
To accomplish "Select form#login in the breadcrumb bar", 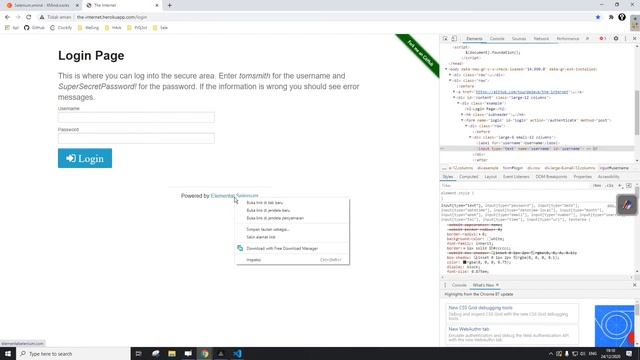I will (513, 168).
